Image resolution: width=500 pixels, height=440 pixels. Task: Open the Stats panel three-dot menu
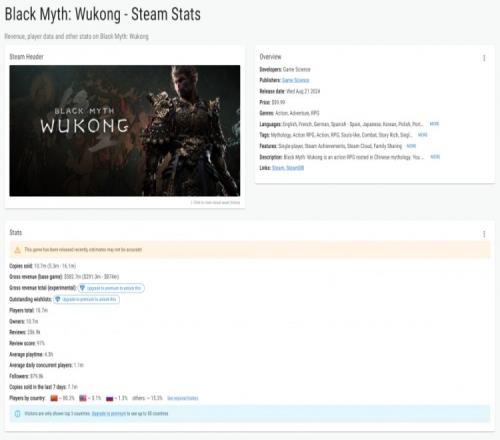(484, 234)
